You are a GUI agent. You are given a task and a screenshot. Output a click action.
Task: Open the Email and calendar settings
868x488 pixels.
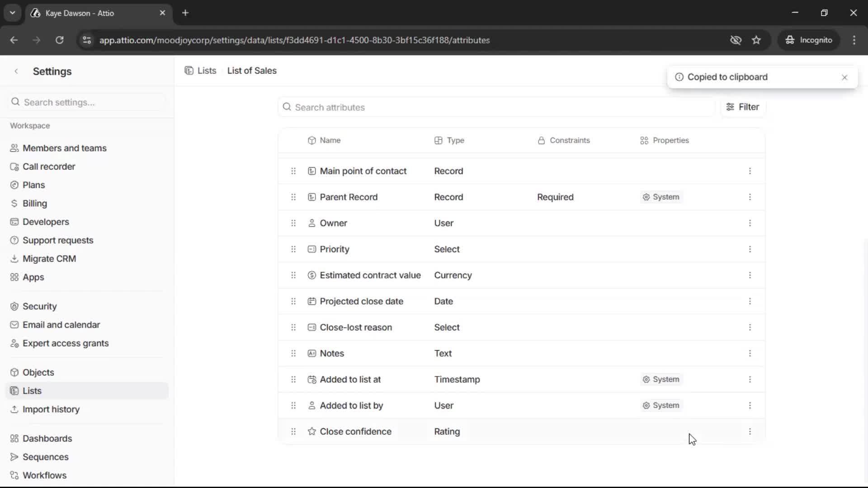pyautogui.click(x=61, y=324)
